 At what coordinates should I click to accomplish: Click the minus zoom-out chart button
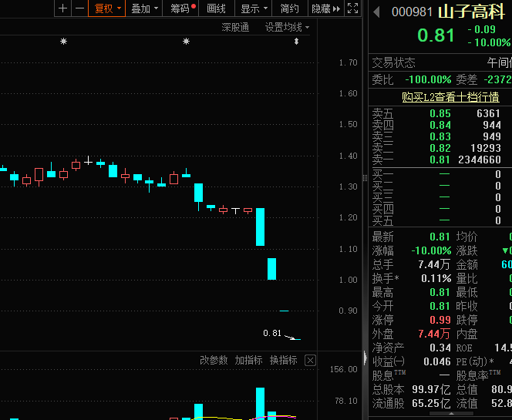click(79, 8)
